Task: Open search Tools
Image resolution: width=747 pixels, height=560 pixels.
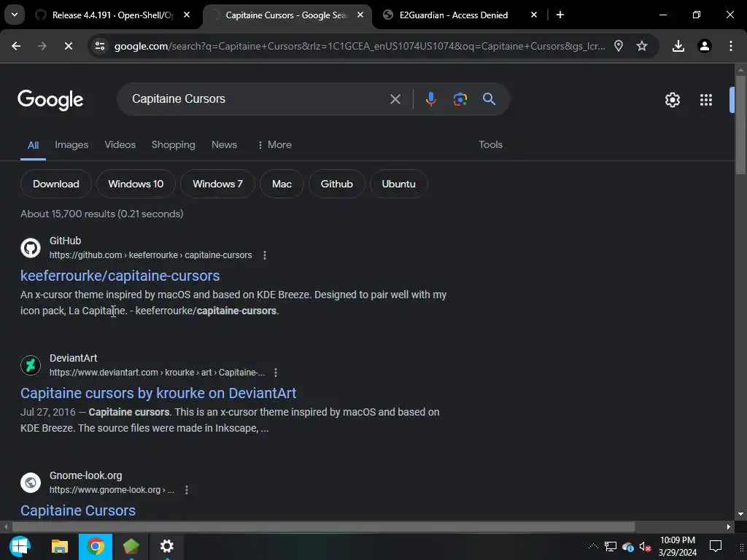Action: 490,145
